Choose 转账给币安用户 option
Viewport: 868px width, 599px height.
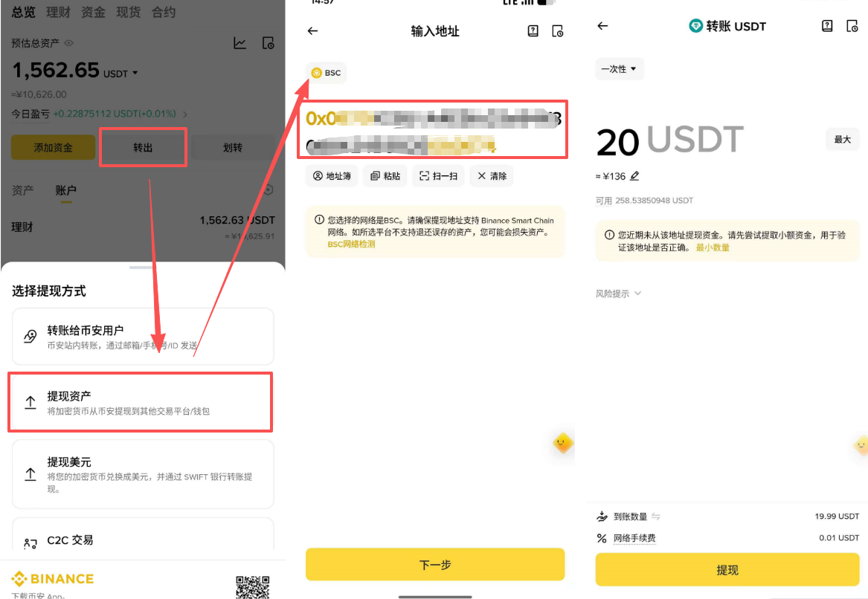[x=143, y=336]
